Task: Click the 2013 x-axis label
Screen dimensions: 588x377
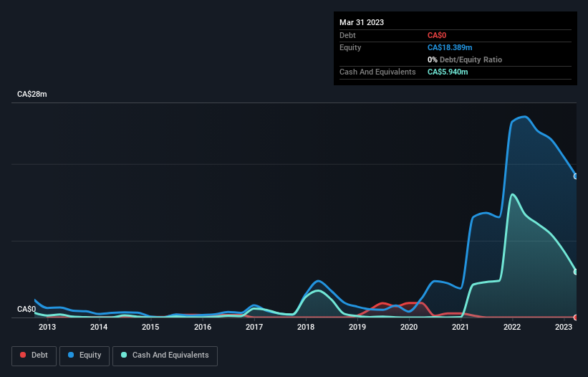Action: point(47,327)
